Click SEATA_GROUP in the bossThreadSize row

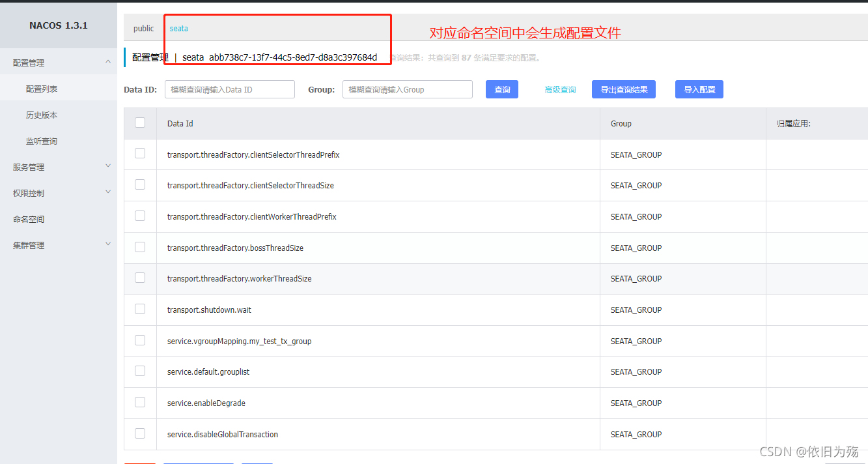pos(636,248)
